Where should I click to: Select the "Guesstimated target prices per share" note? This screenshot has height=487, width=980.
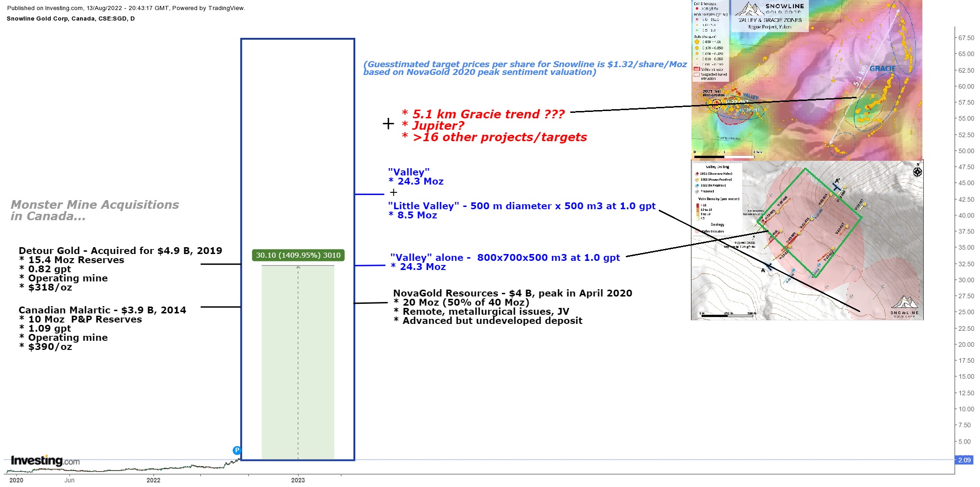pyautogui.click(x=525, y=68)
